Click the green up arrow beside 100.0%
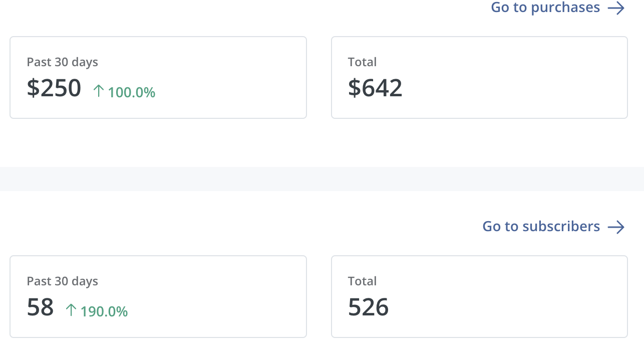This screenshot has height=345, width=644. pyautogui.click(x=99, y=91)
